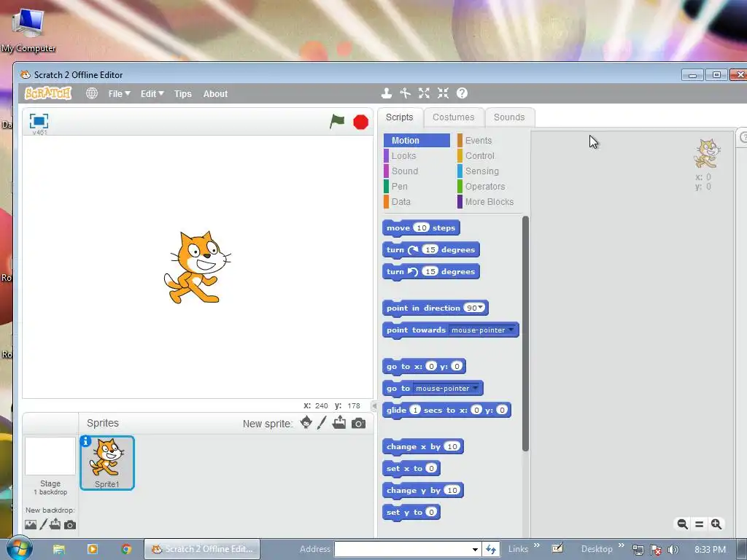Open the About menu item
Screen dimensions: 747x560
point(215,94)
